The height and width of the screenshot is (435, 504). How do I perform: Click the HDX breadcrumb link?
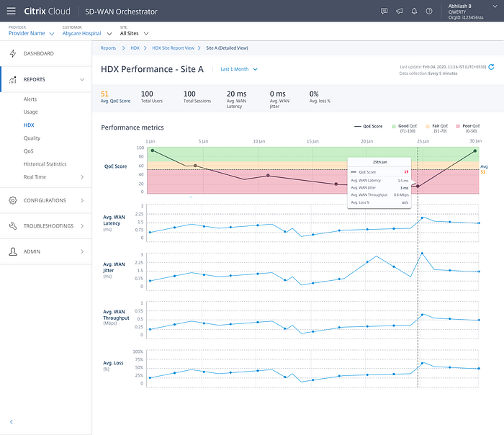pos(135,48)
